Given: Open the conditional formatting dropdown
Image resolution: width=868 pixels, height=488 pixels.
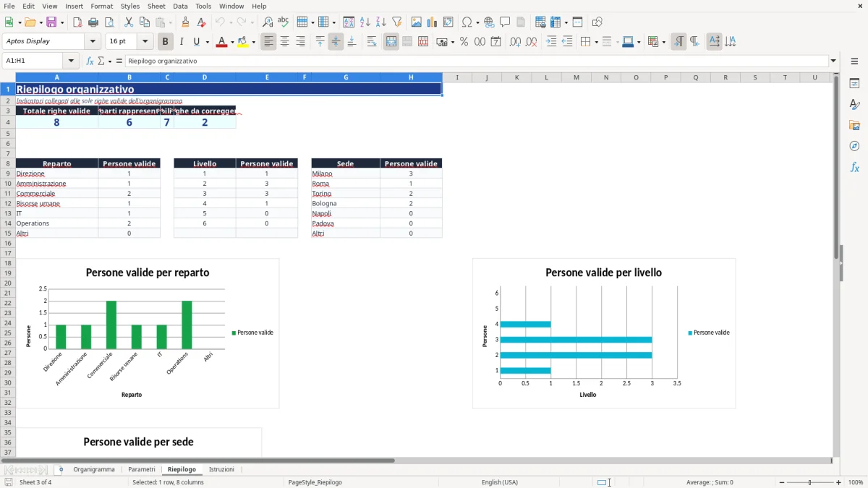Looking at the screenshot, I should pos(663,42).
